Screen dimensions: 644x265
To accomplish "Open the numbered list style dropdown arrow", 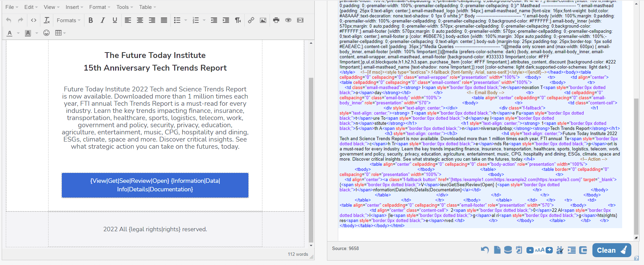I will pos(204,20).
